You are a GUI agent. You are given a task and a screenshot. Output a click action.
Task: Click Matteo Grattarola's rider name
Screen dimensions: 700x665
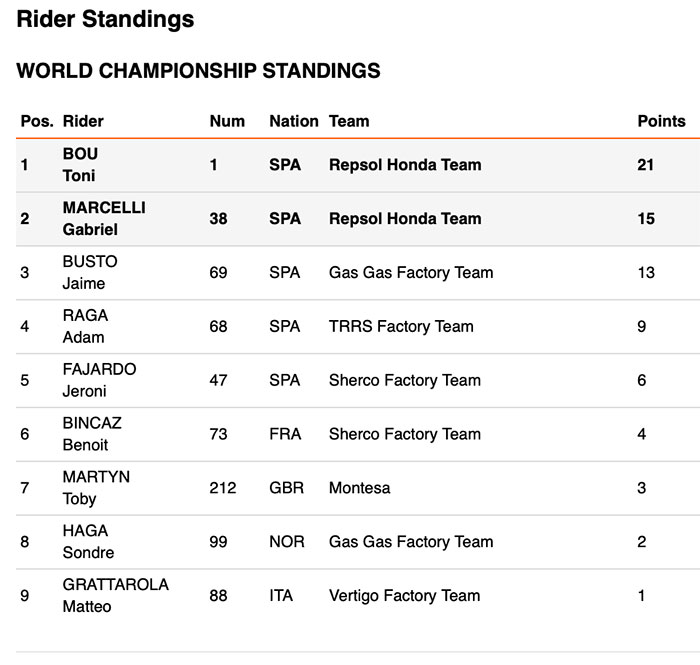pyautogui.click(x=115, y=596)
